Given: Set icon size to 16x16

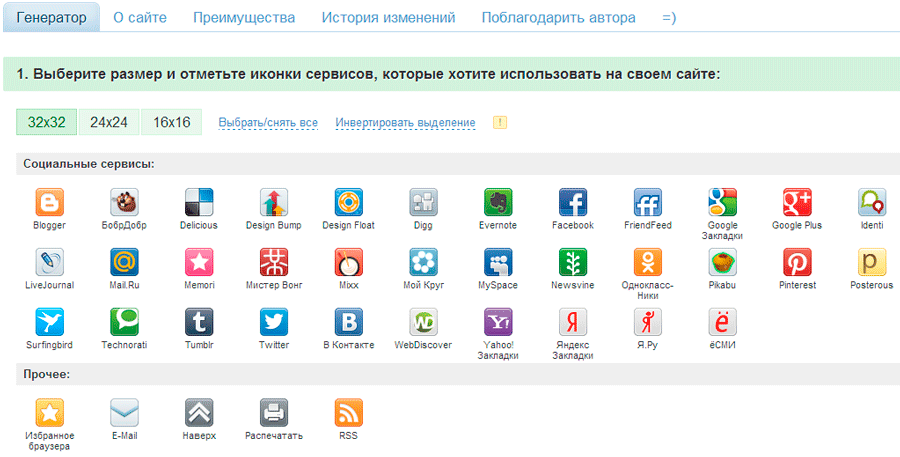Looking at the screenshot, I should click(172, 122).
